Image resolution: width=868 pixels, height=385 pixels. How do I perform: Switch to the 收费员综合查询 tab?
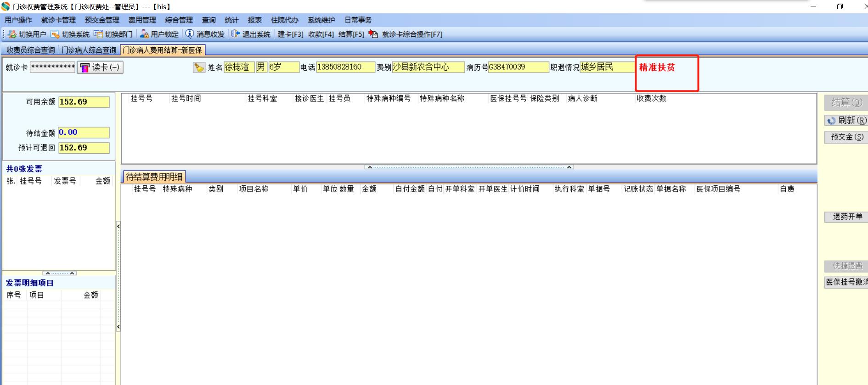(x=30, y=50)
